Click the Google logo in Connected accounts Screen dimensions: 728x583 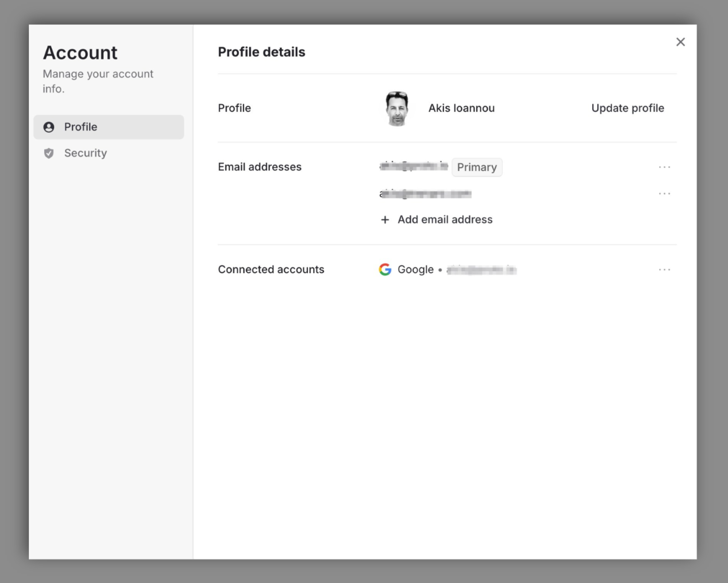pos(385,269)
